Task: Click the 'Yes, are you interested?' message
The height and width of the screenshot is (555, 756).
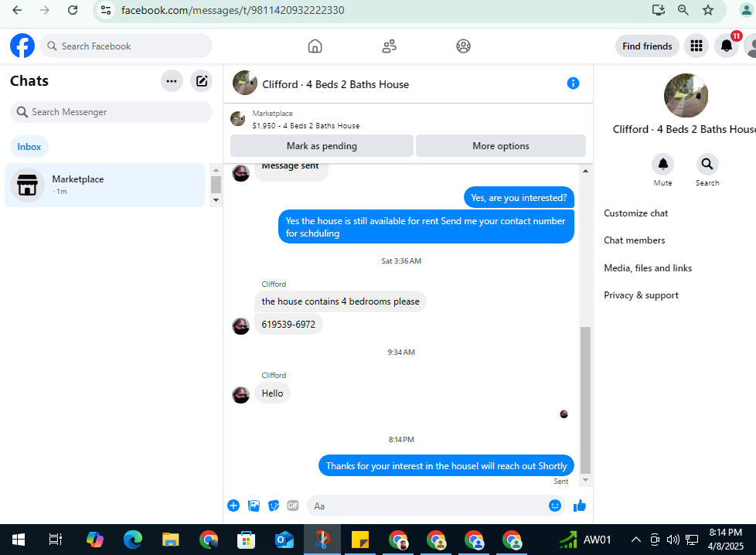Action: coord(519,198)
